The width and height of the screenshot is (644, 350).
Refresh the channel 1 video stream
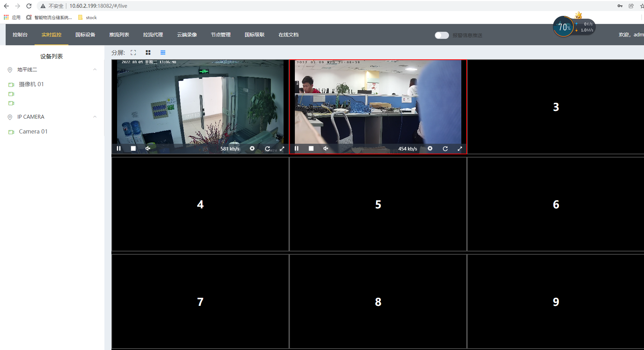[x=268, y=149]
